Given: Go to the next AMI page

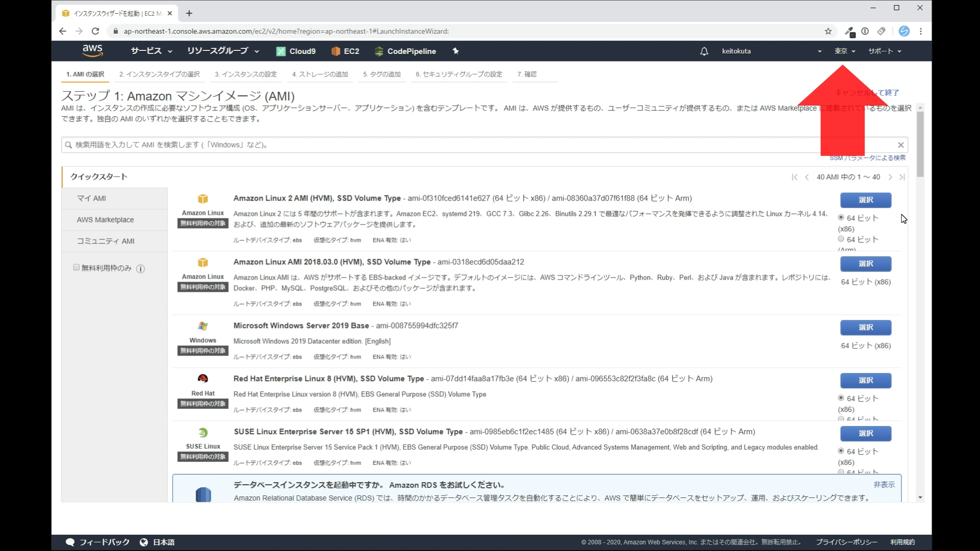Looking at the screenshot, I should [890, 177].
